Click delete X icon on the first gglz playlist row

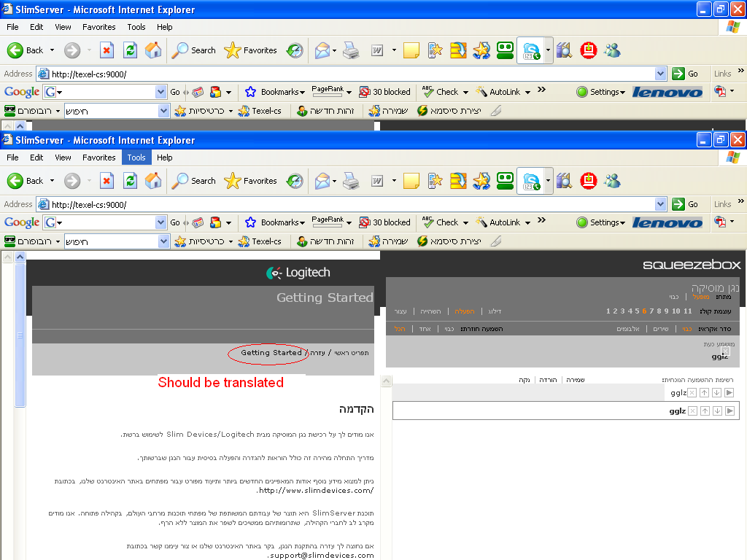coord(692,393)
